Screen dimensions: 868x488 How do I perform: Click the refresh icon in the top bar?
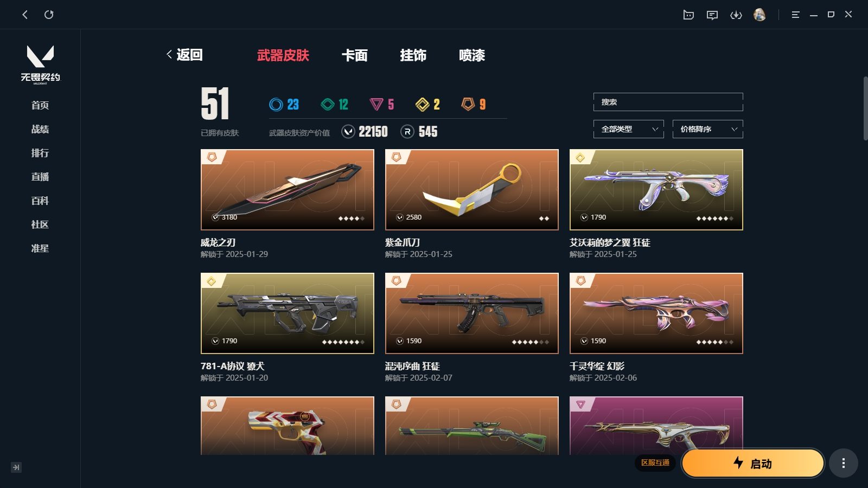click(49, 15)
